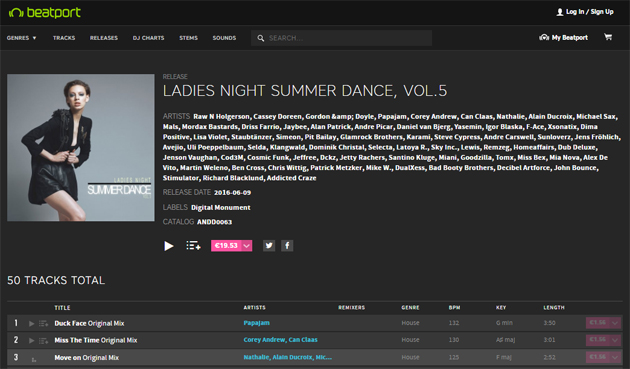
Task: Open artist Glamrock Brothers
Action: click(371, 137)
